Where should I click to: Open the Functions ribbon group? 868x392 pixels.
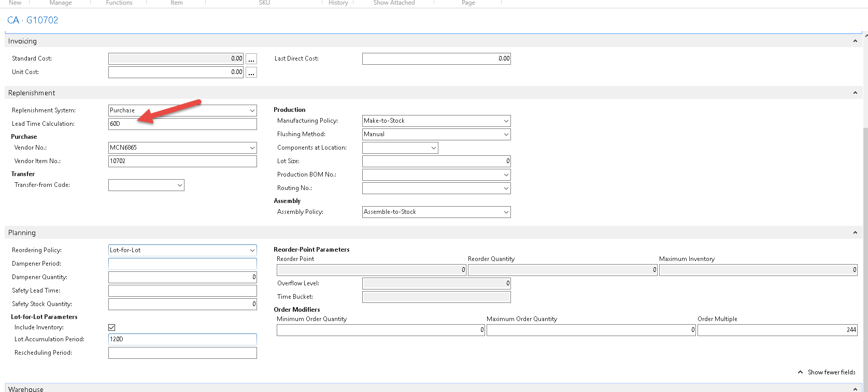pyautogui.click(x=119, y=3)
